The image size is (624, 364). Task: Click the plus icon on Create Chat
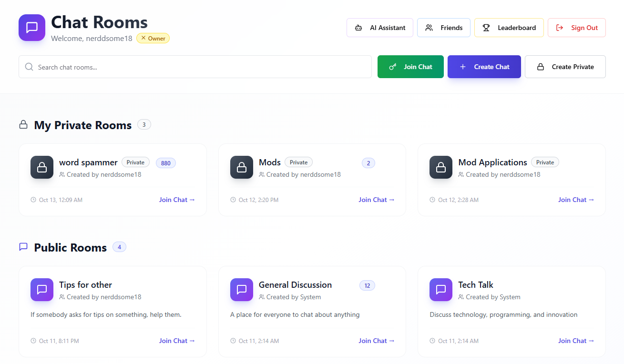pos(463,67)
